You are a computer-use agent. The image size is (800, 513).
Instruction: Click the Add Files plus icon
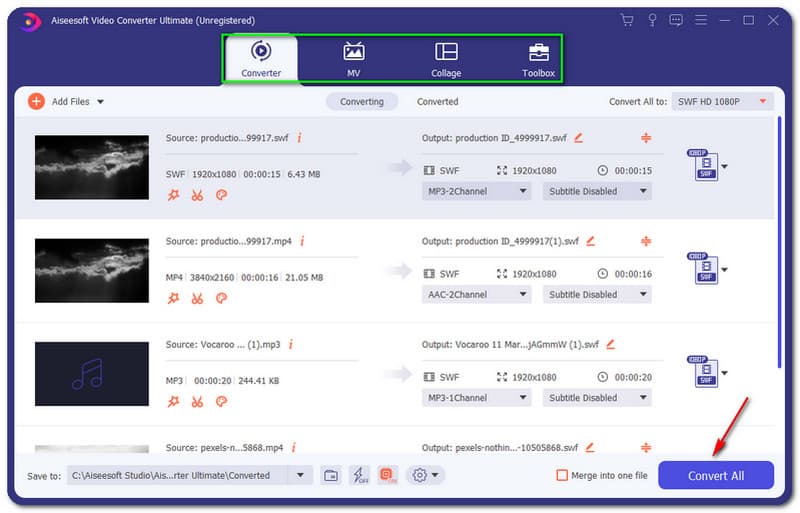36,101
